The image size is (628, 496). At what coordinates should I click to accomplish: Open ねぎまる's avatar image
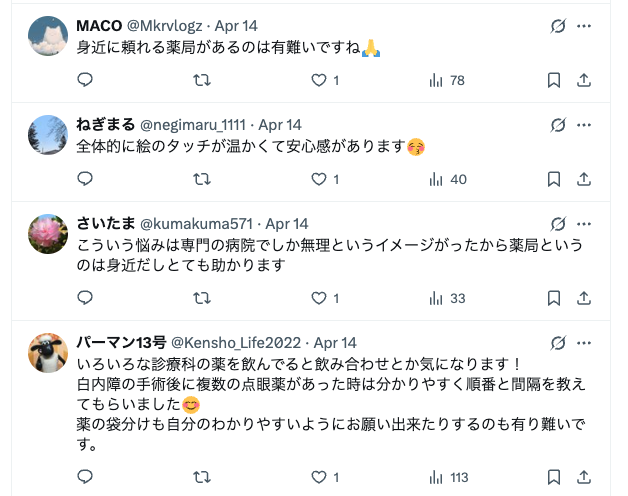[48, 136]
